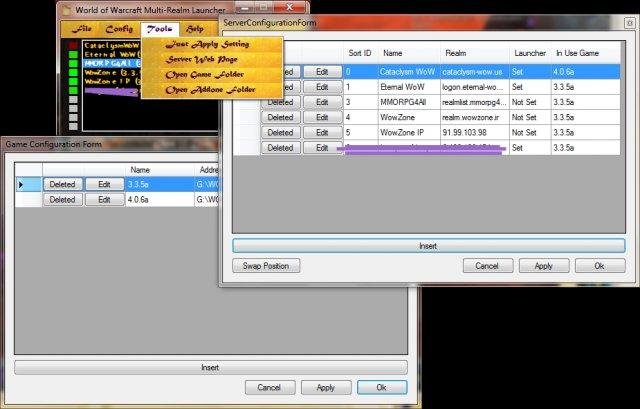
Task: Select the realm.wowzone.ir realm cell
Action: [x=475, y=117]
